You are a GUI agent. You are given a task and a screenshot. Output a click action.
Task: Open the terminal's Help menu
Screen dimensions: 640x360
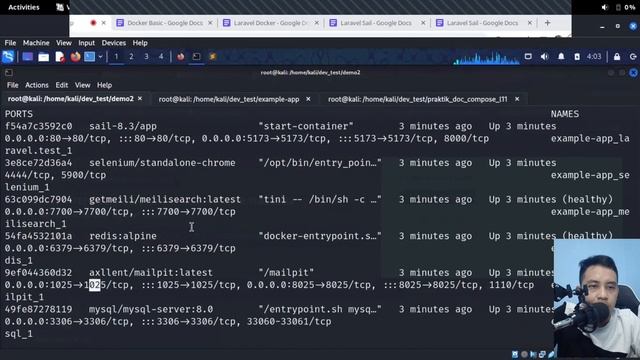(104, 85)
